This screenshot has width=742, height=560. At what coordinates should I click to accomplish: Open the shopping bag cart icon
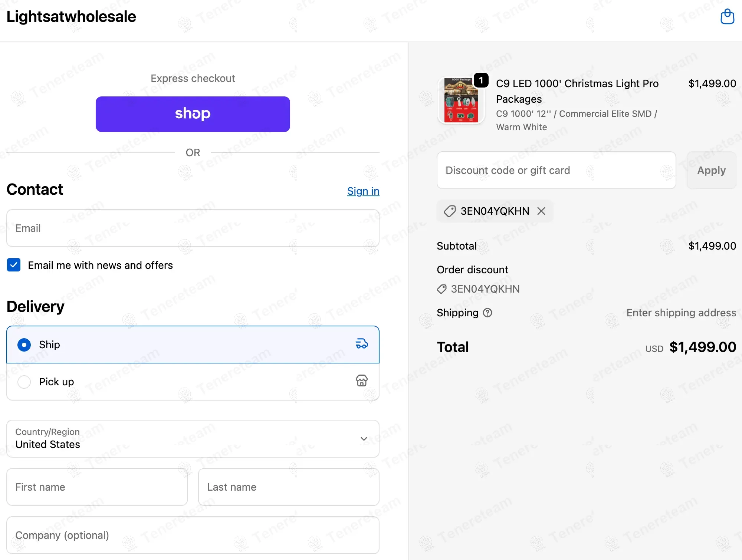click(727, 17)
